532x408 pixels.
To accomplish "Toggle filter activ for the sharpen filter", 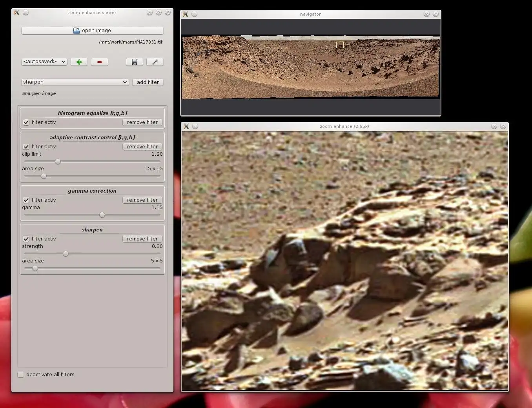I will click(x=26, y=239).
